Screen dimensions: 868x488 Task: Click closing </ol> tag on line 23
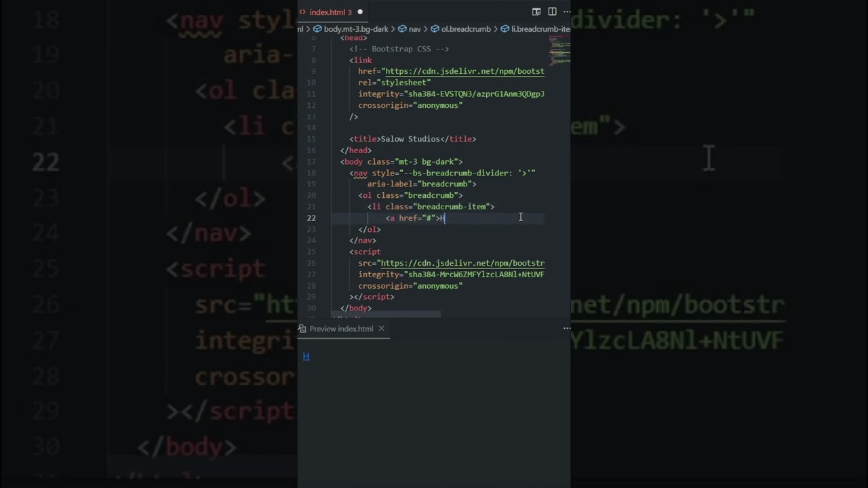pos(370,229)
